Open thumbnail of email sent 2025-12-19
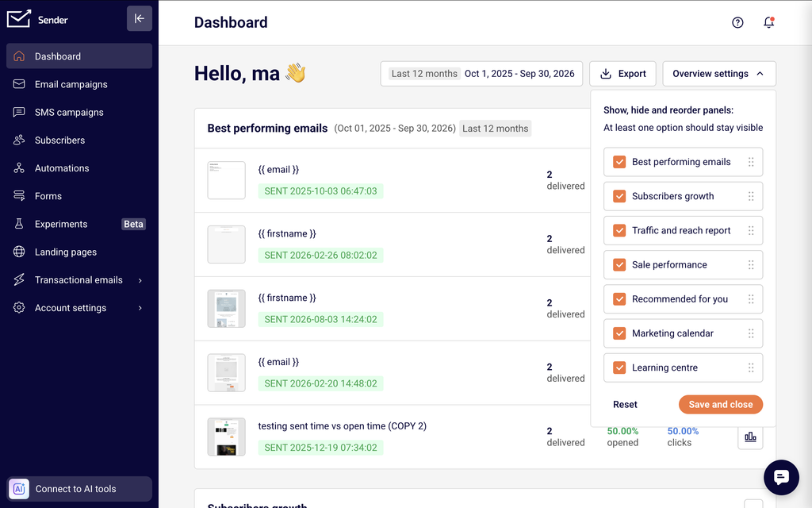812x508 pixels. (x=226, y=437)
